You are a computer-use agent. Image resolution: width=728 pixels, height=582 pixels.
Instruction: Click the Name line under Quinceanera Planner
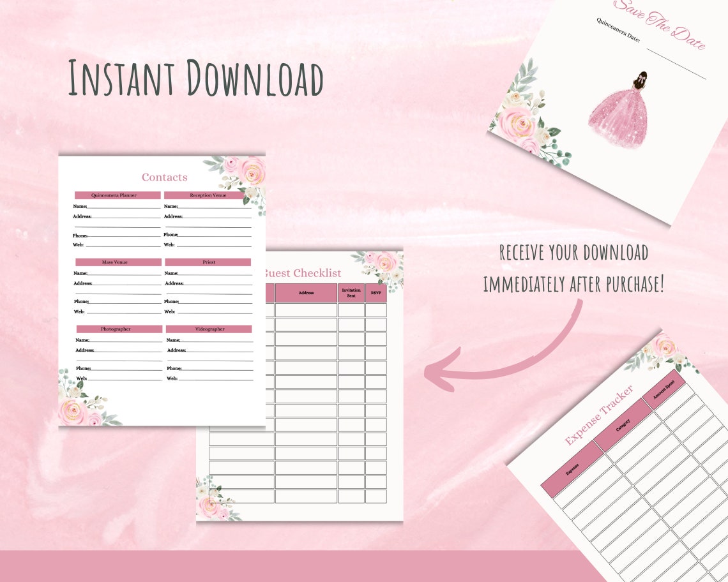point(116,206)
